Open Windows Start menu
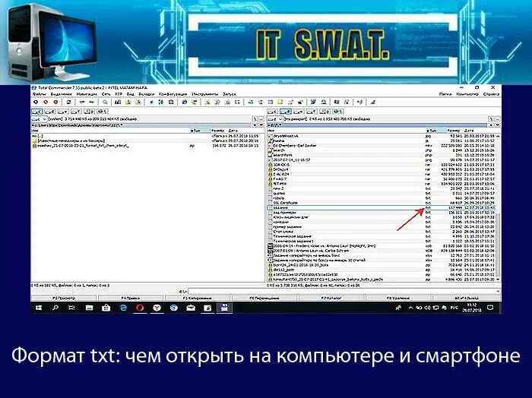Viewport: 532px width, 398px height. 39,308
